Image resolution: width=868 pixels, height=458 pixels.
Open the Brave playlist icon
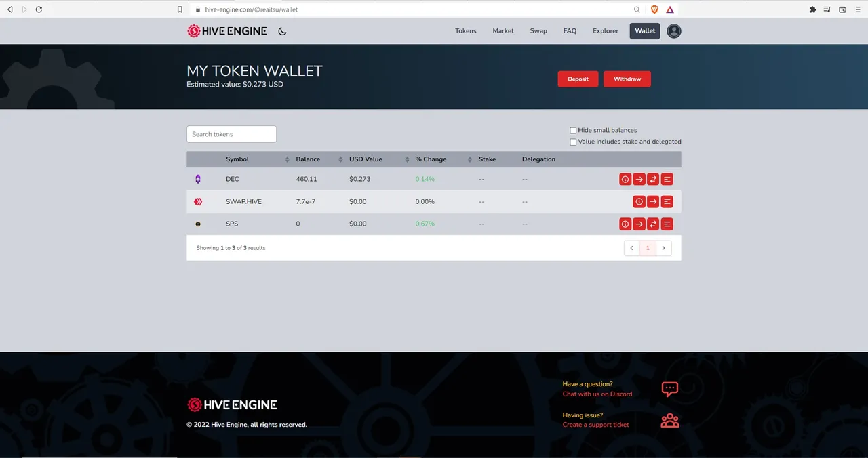pyautogui.click(x=827, y=9)
